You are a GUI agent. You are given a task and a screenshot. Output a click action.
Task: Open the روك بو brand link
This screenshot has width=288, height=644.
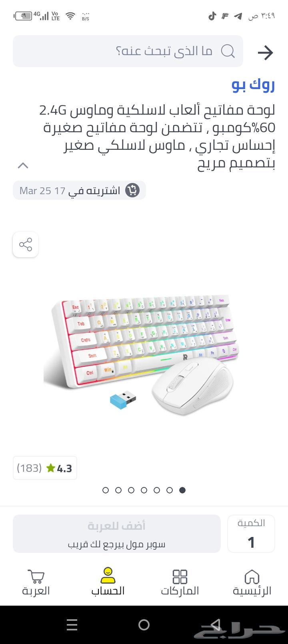tap(254, 84)
